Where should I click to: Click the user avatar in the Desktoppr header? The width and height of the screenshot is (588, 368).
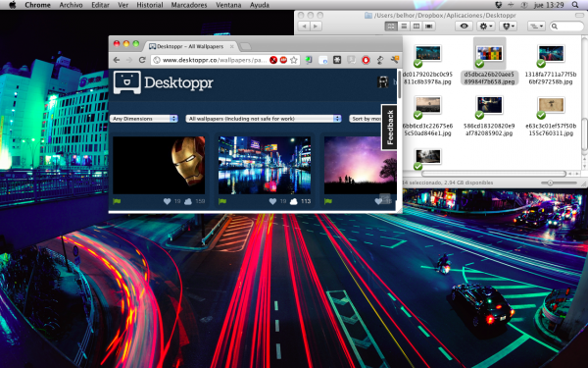(382, 81)
